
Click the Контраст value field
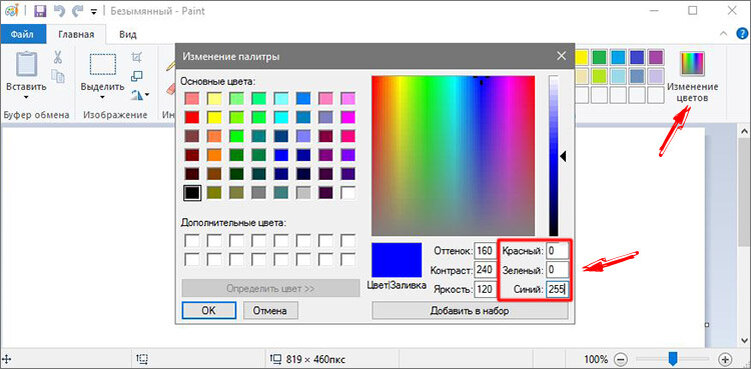pyautogui.click(x=485, y=270)
